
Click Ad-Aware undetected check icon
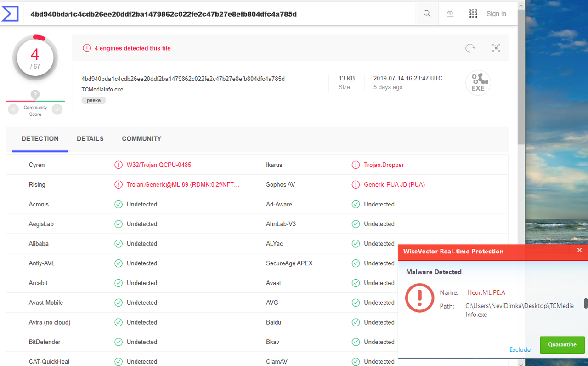tap(356, 204)
